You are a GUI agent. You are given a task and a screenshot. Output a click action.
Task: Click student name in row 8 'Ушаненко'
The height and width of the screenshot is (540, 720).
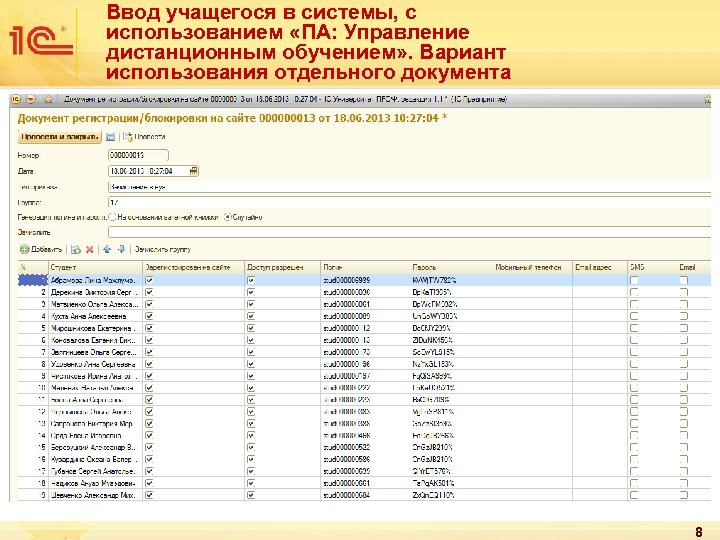click(93, 364)
